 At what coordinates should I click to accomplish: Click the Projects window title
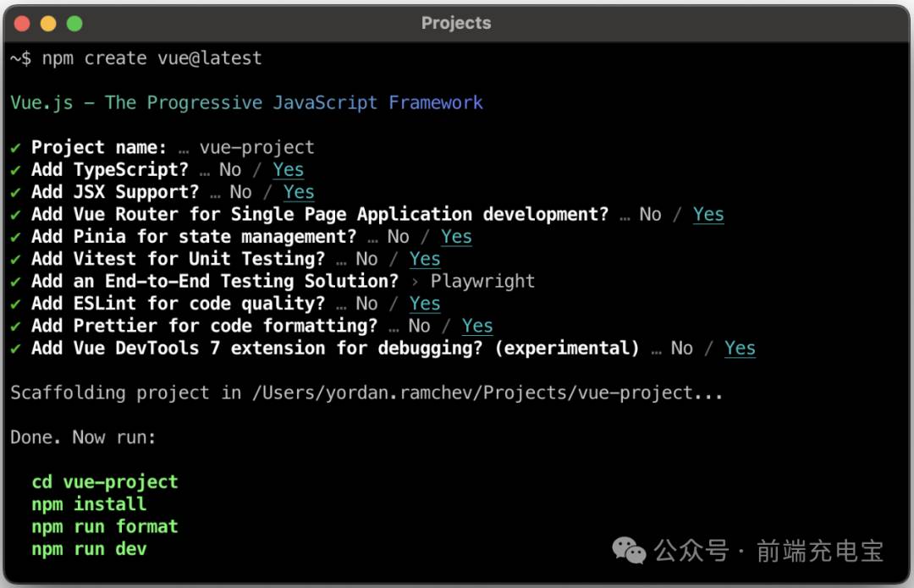[x=456, y=23]
